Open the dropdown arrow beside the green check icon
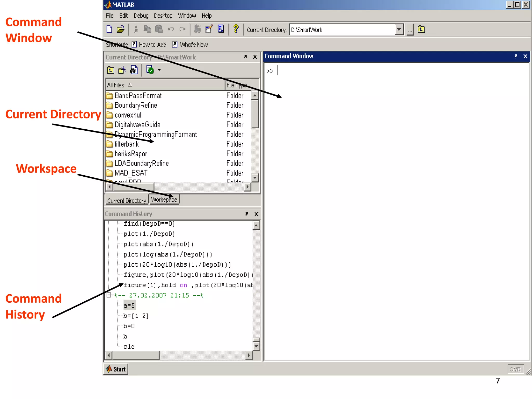 point(159,70)
